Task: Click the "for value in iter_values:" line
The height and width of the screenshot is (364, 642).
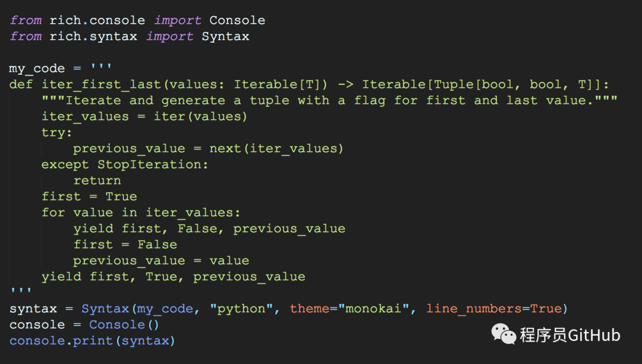Action: point(141,213)
